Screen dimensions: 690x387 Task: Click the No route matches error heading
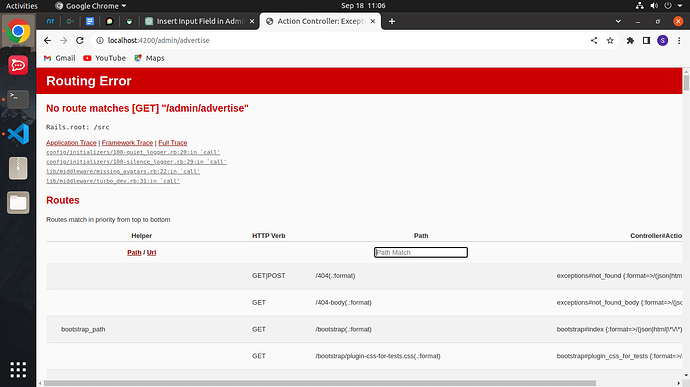click(147, 108)
